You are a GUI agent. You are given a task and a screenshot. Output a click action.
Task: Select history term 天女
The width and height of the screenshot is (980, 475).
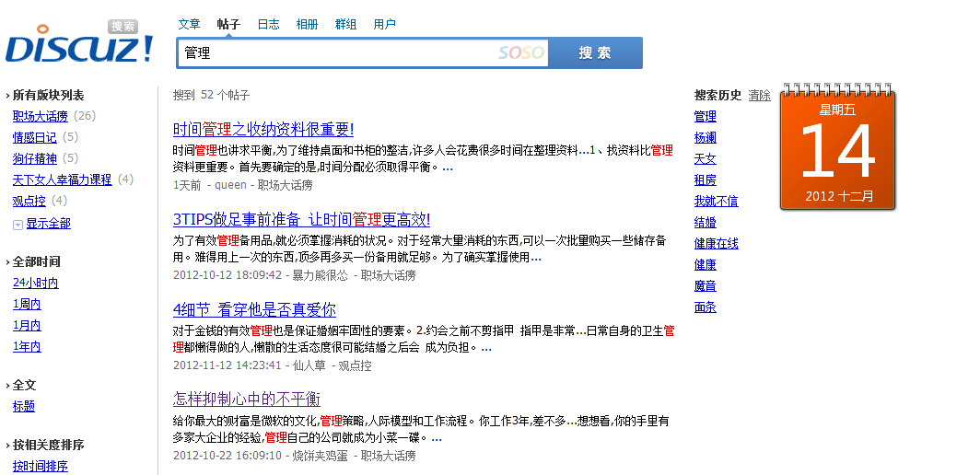(x=705, y=158)
